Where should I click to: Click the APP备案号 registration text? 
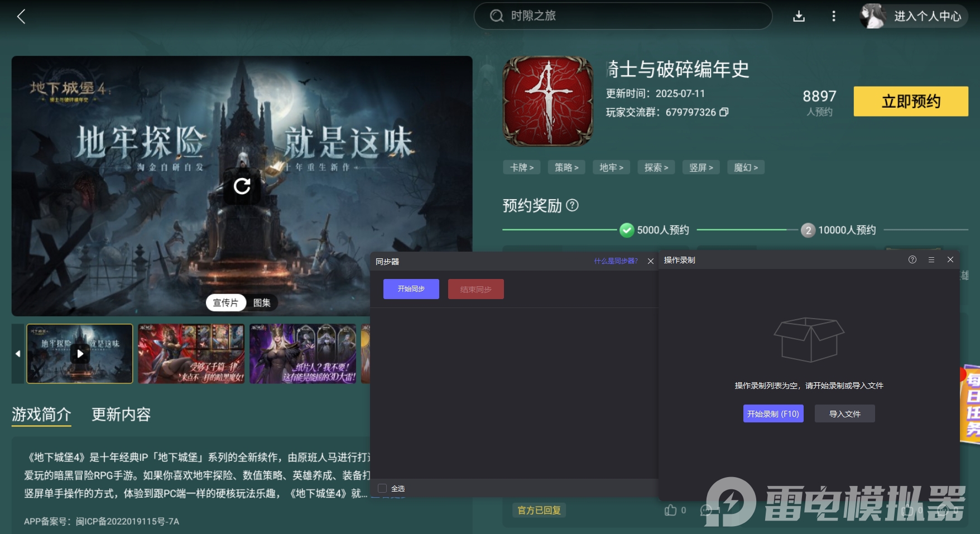click(102, 521)
